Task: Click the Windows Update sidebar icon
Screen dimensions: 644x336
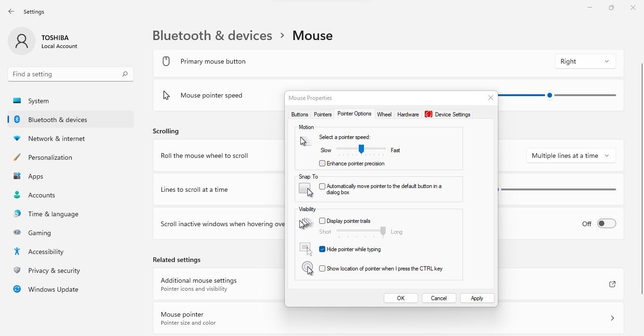Action: [x=17, y=289]
